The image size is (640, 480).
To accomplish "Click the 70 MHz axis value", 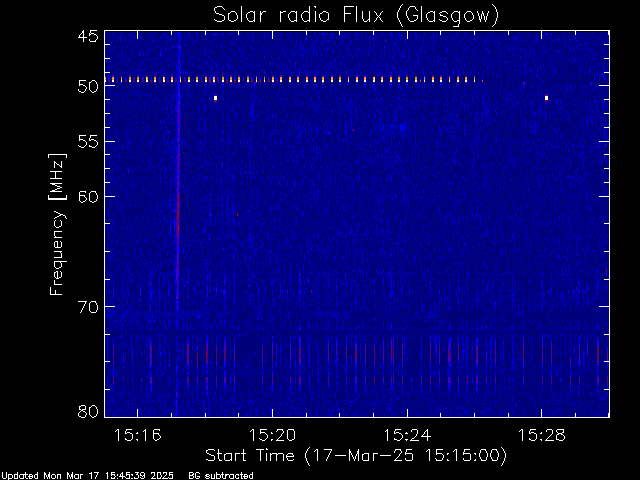I will click(x=88, y=307).
